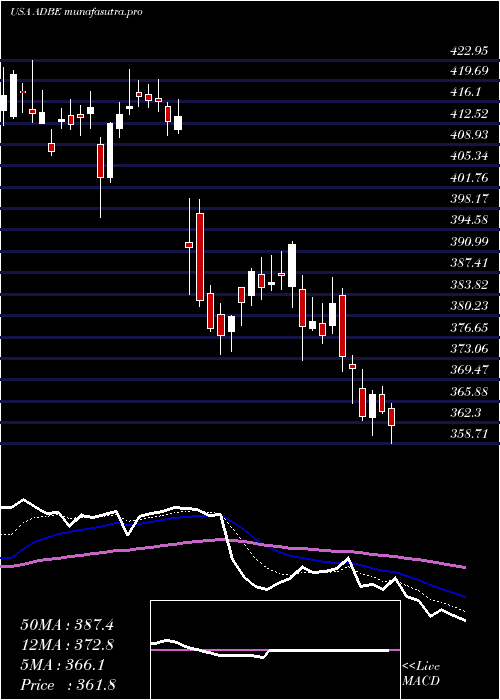Click the '<<Live MACD' label

[421, 674]
